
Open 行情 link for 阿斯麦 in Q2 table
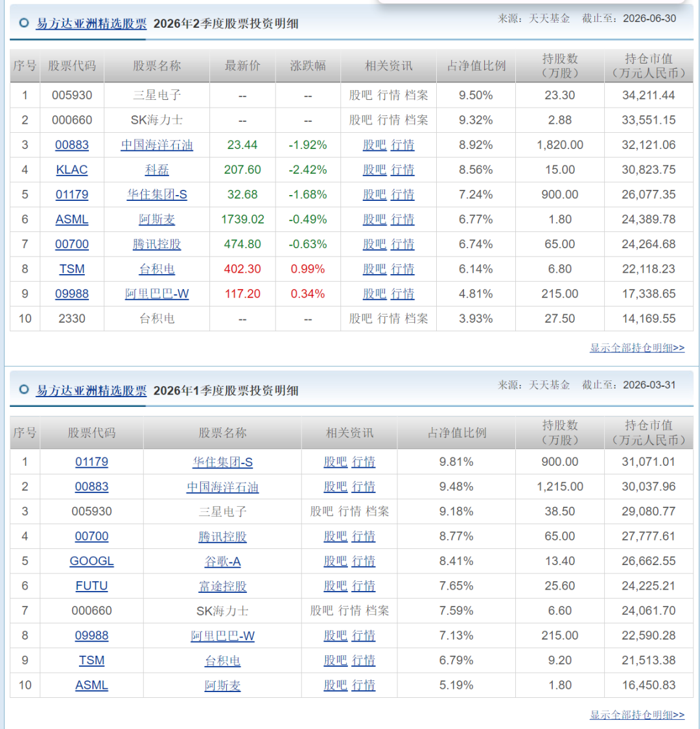pyautogui.click(x=402, y=220)
